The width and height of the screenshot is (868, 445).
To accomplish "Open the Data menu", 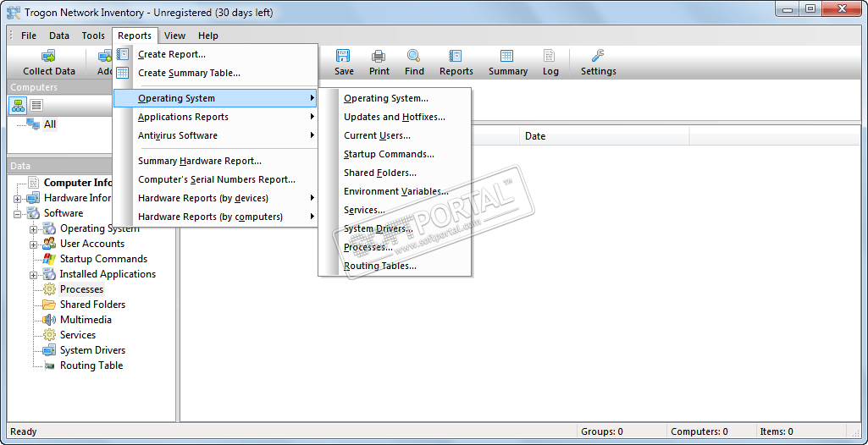I will [59, 36].
